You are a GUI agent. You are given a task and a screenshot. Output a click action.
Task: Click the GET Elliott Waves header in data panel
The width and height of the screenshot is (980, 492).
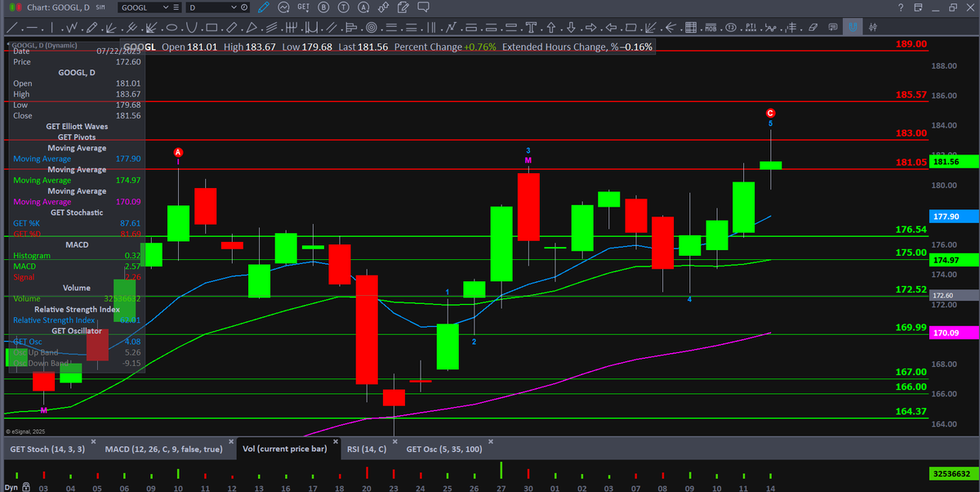pyautogui.click(x=77, y=127)
